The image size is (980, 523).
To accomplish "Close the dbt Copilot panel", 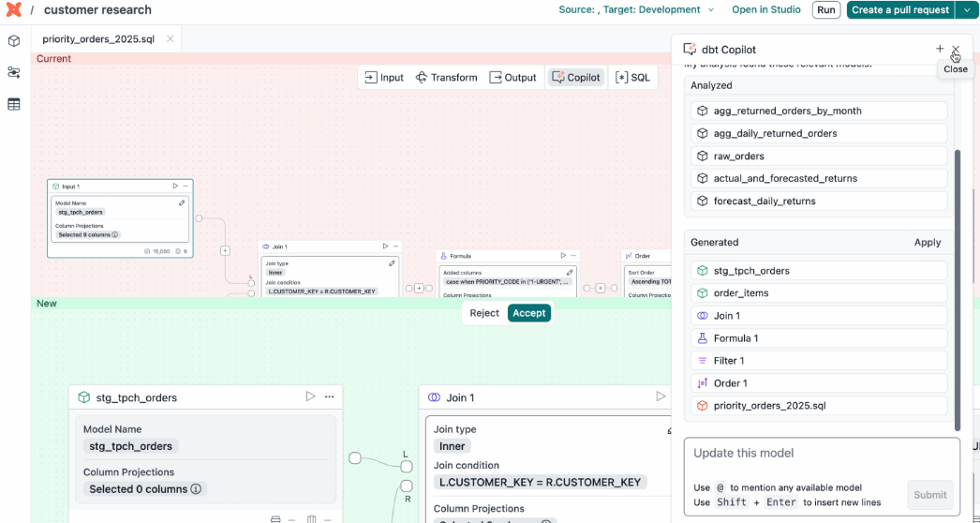I will click(x=956, y=49).
